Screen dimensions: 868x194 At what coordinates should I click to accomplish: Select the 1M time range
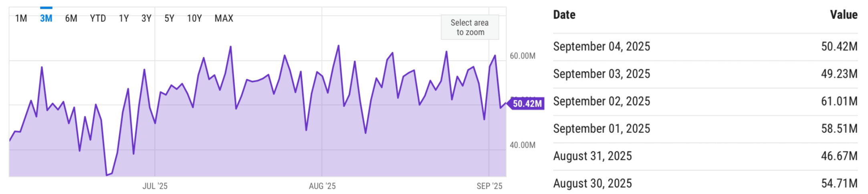tap(21, 18)
